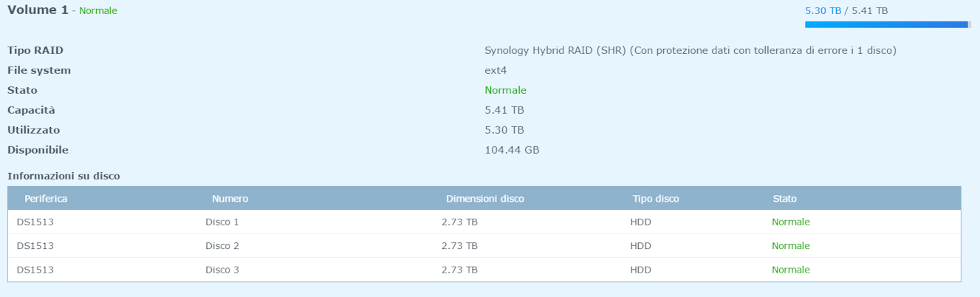Click the Volume 1 title
This screenshot has width=980, height=297.
(38, 10)
